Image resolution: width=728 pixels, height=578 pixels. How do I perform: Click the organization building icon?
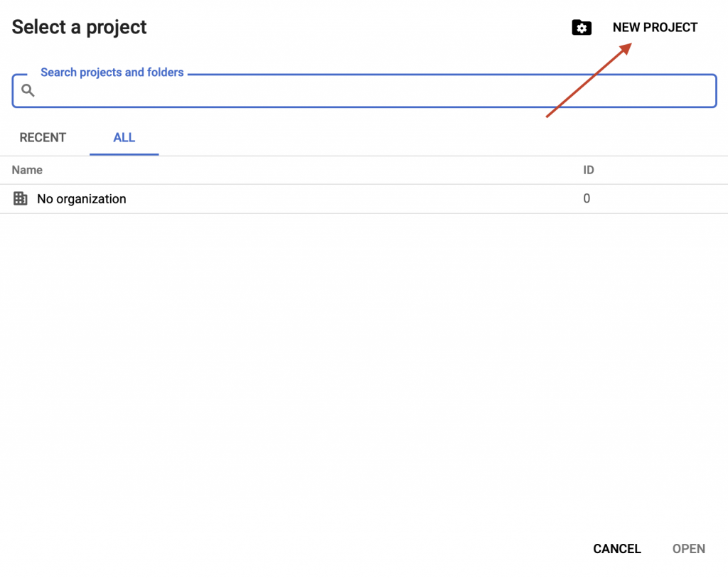tap(20, 198)
